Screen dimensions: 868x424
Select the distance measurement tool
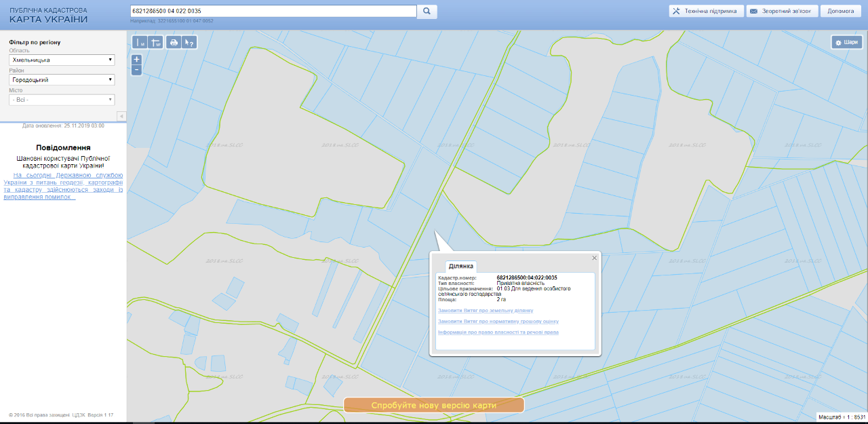[141, 43]
